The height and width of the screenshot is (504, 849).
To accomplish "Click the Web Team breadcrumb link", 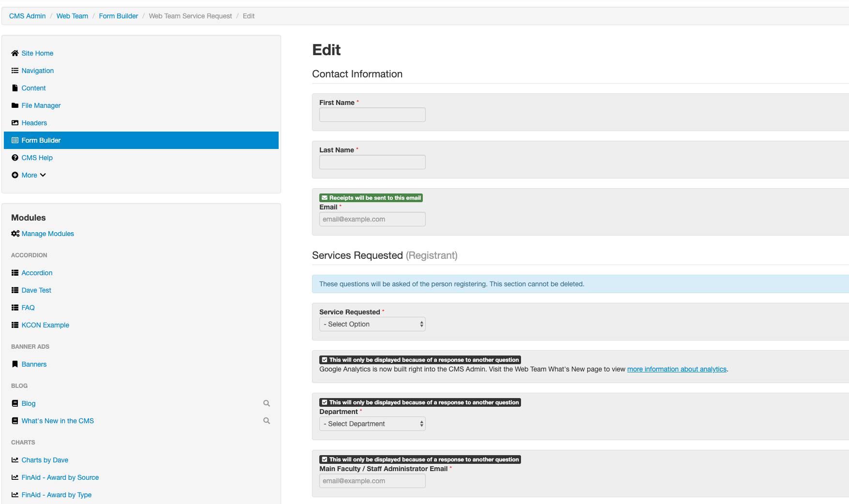I will 72,16.
